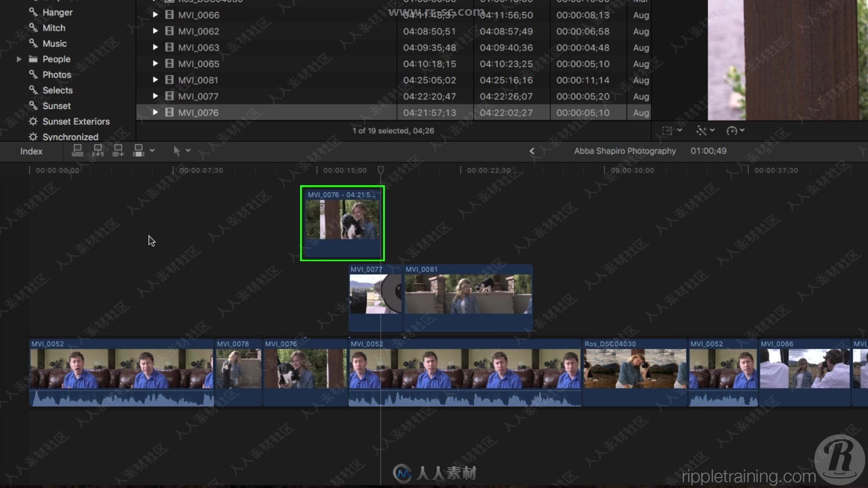Expand MVI_0081 clip in browser list
Image resolution: width=868 pixels, height=488 pixels.
155,80
